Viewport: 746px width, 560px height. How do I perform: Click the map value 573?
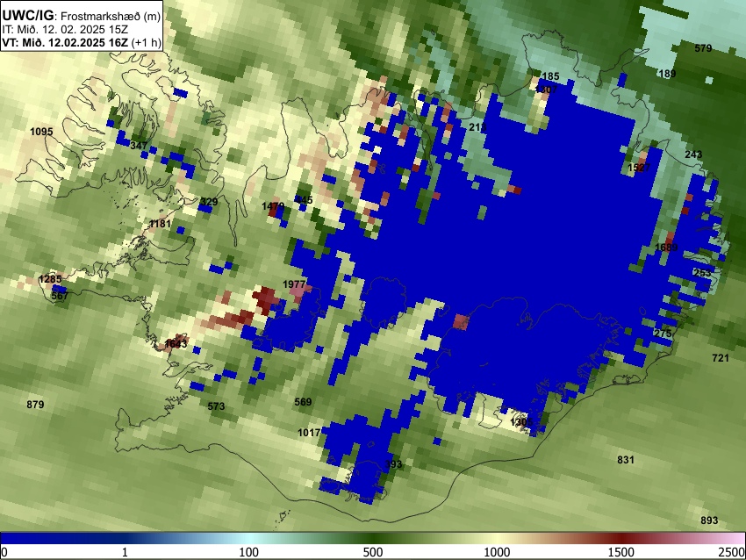pos(216,406)
